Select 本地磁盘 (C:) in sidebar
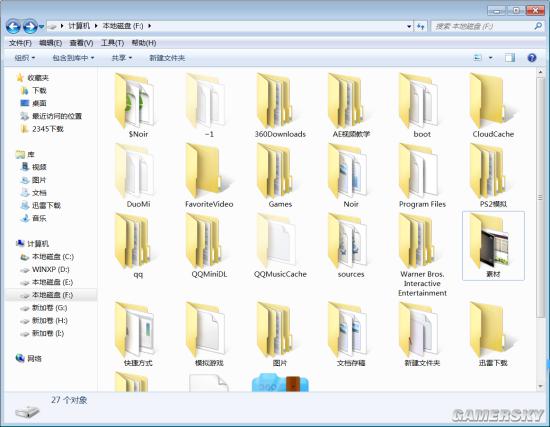This screenshot has height=427, width=550. (53, 257)
